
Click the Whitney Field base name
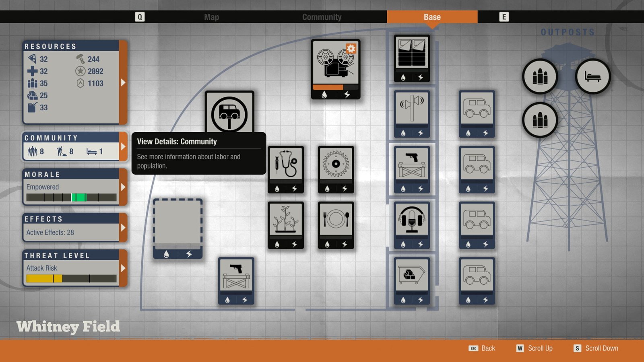click(68, 327)
